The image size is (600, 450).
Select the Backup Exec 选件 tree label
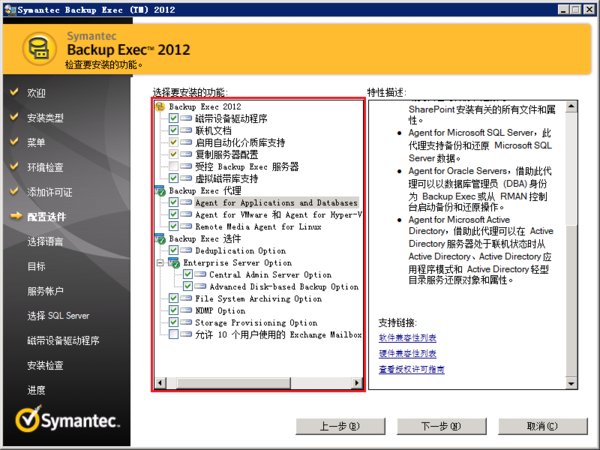point(205,238)
